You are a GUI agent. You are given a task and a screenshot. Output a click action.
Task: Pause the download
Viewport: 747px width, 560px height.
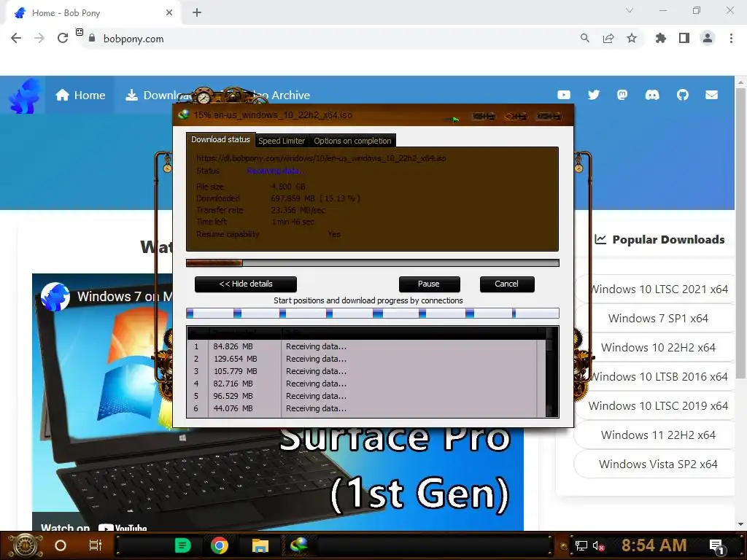tap(429, 284)
